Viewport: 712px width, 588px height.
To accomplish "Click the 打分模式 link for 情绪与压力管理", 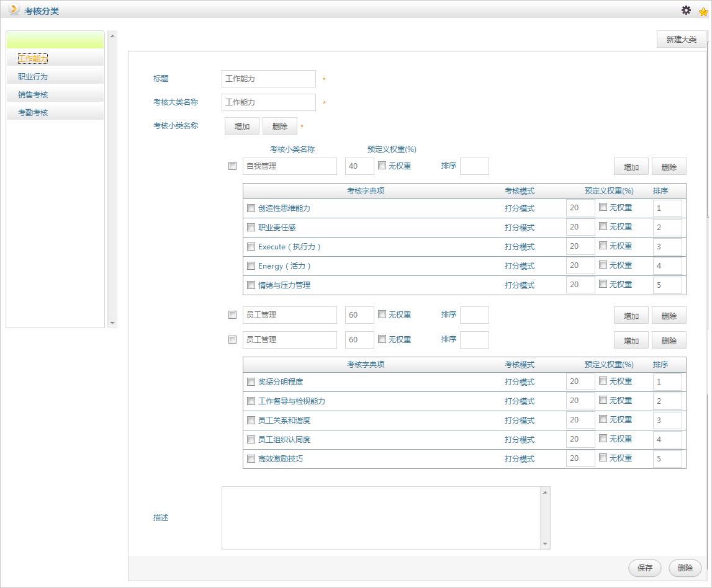I will click(x=519, y=285).
